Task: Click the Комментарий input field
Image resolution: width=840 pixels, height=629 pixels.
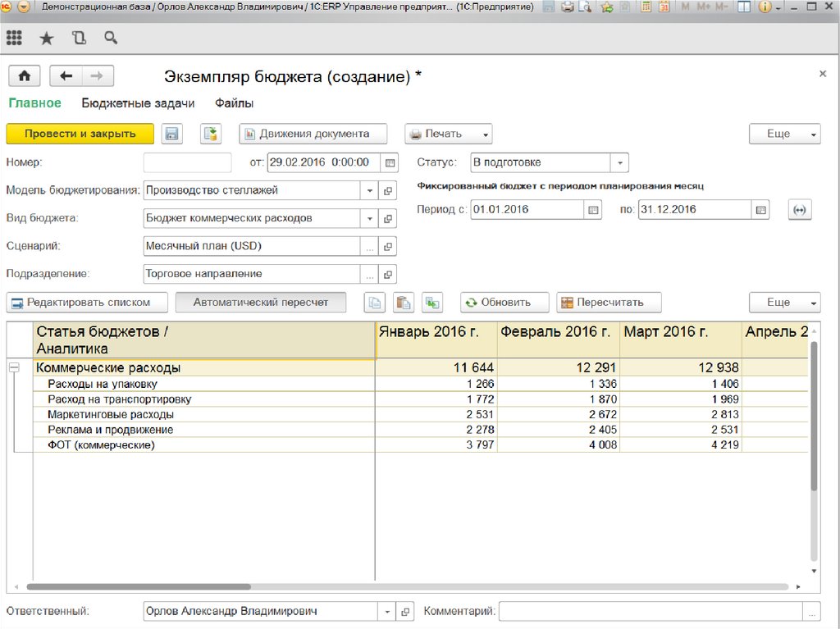Action: (x=650, y=611)
